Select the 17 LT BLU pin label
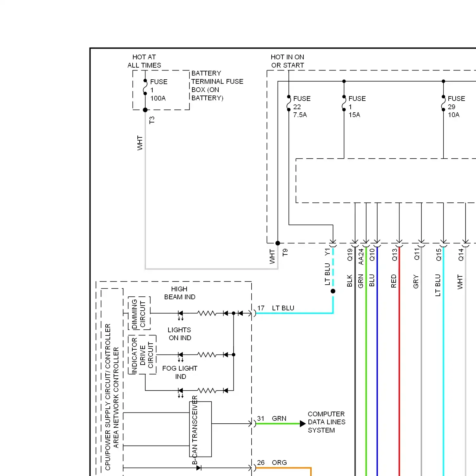Viewport: 476px width, 476px height. [276, 308]
